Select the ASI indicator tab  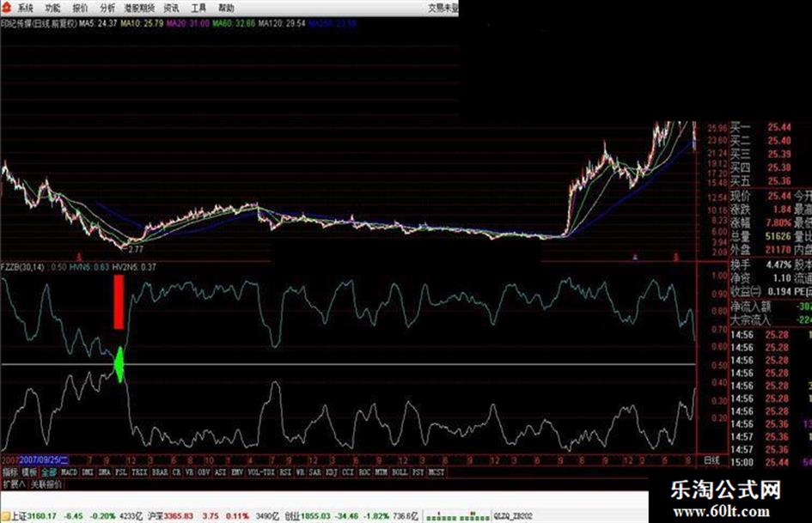(x=221, y=472)
